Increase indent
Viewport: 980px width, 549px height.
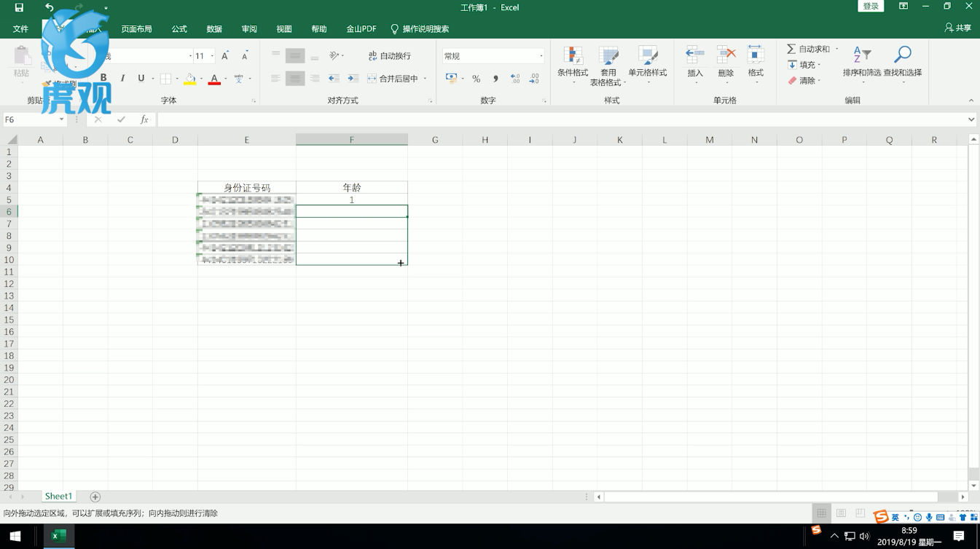point(353,78)
